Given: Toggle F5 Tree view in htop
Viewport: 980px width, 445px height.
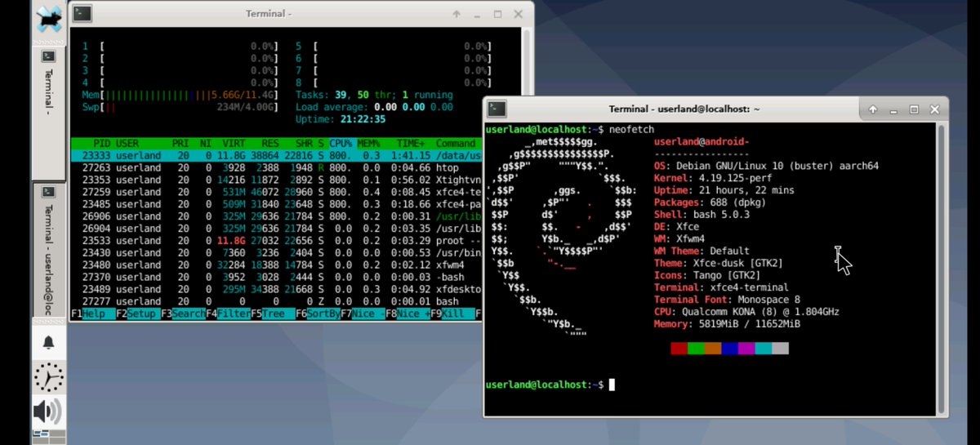Looking at the screenshot, I should (x=273, y=314).
